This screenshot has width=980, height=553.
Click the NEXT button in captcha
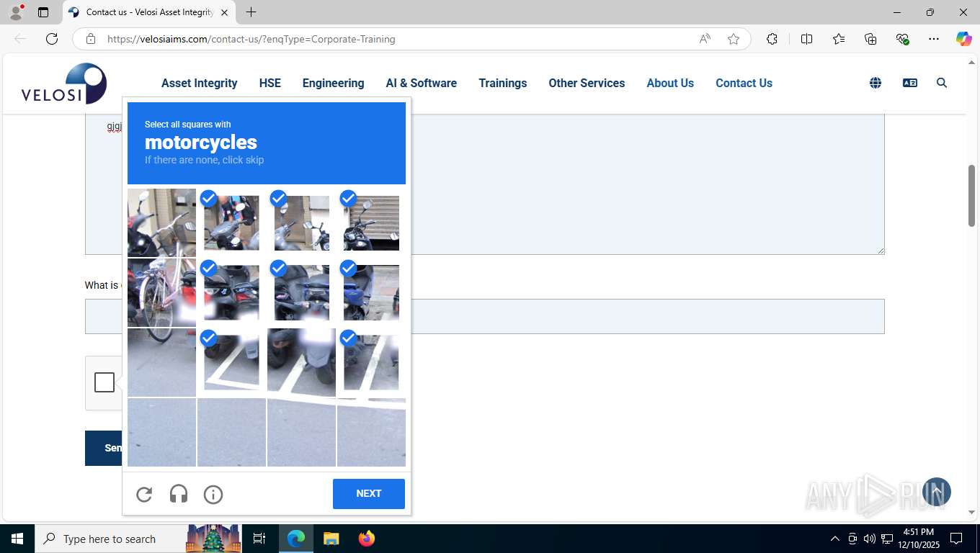369,494
